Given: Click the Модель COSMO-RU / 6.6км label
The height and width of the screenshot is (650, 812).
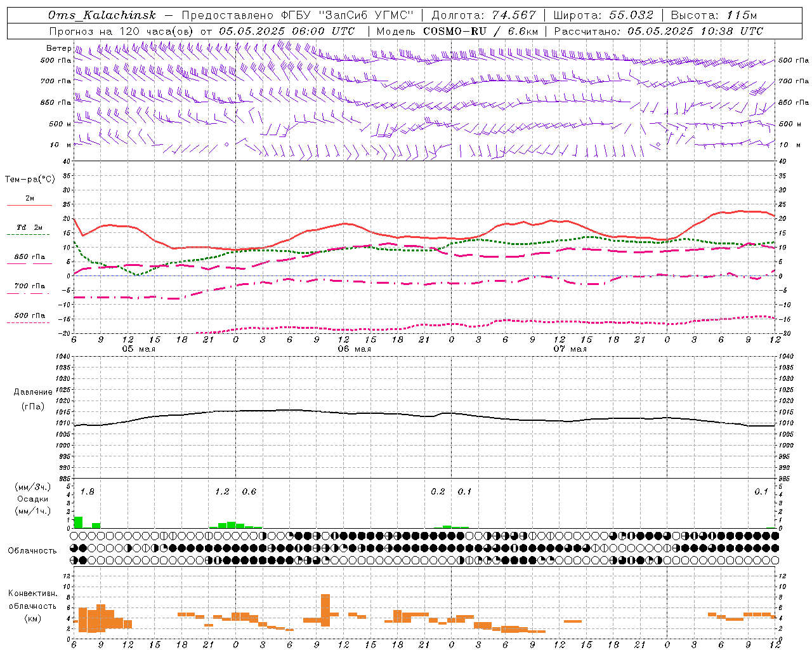Looking at the screenshot, I should point(457,31).
